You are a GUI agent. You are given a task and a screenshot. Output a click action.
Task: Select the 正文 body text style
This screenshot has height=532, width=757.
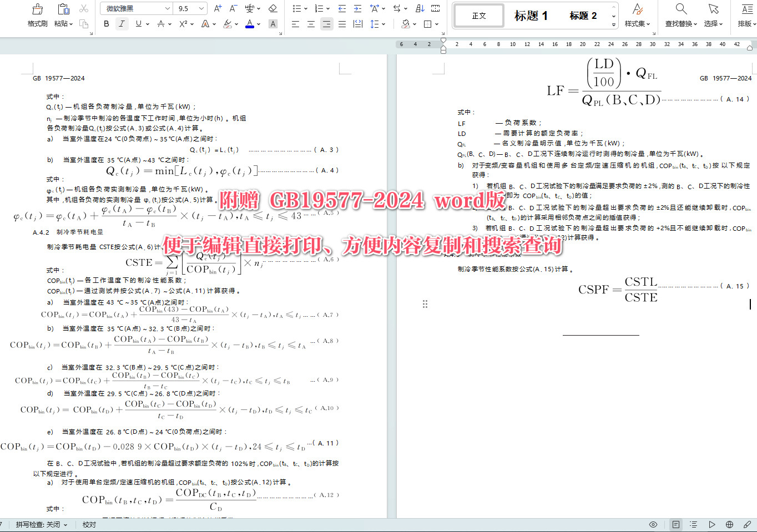point(478,16)
